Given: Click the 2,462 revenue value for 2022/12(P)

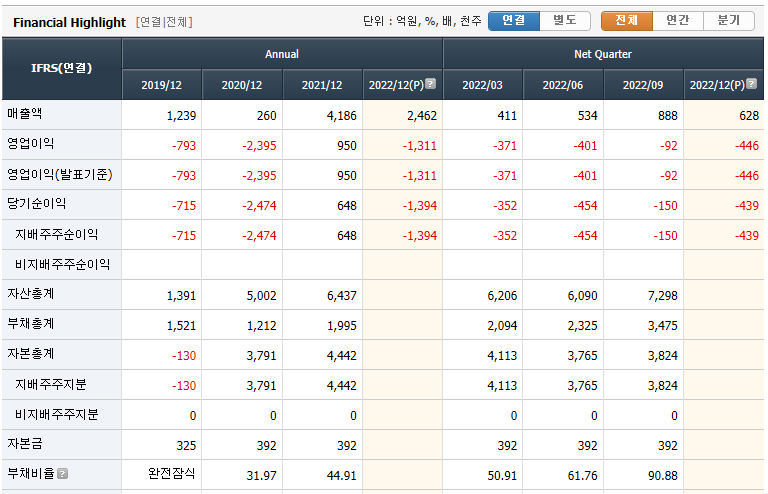Looking at the screenshot, I should [422, 116].
